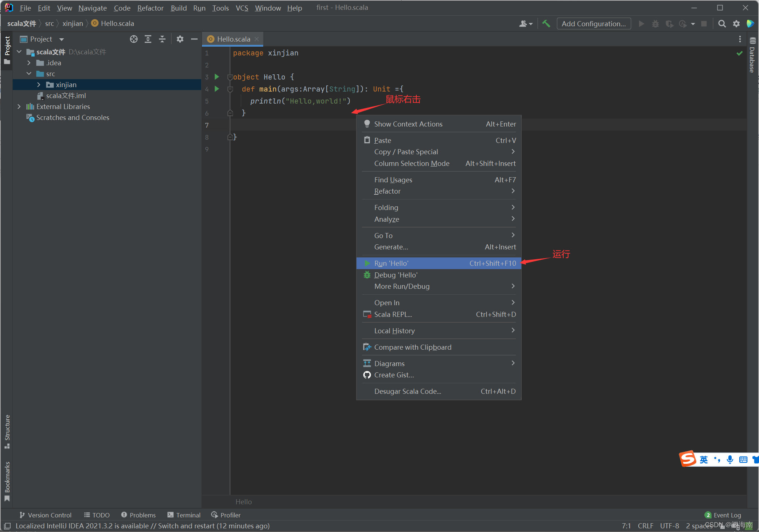The height and width of the screenshot is (532, 759).
Task: Open the Project view dropdown arrow
Action: 62,39
